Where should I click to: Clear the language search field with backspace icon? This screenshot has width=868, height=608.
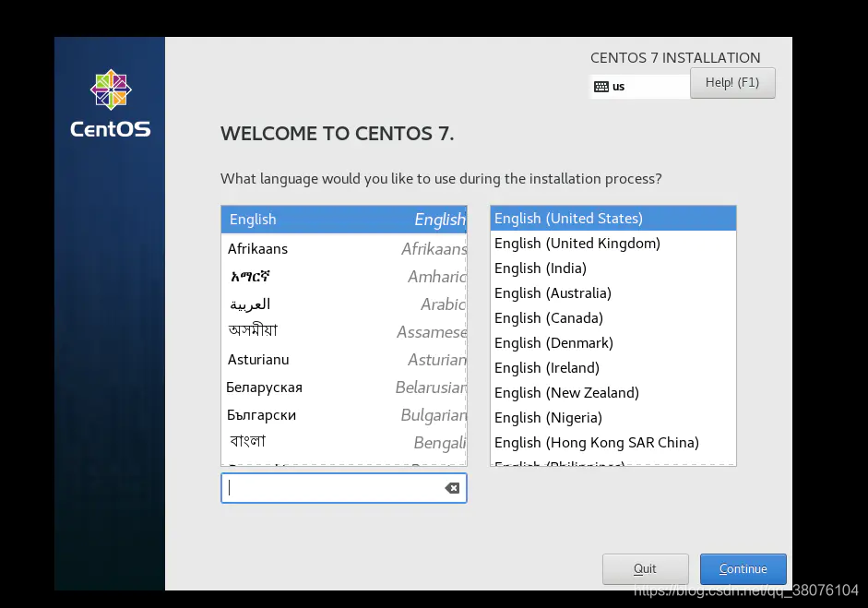click(452, 488)
